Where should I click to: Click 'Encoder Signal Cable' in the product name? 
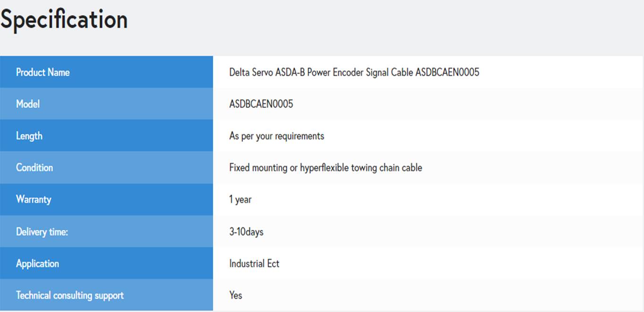click(373, 72)
